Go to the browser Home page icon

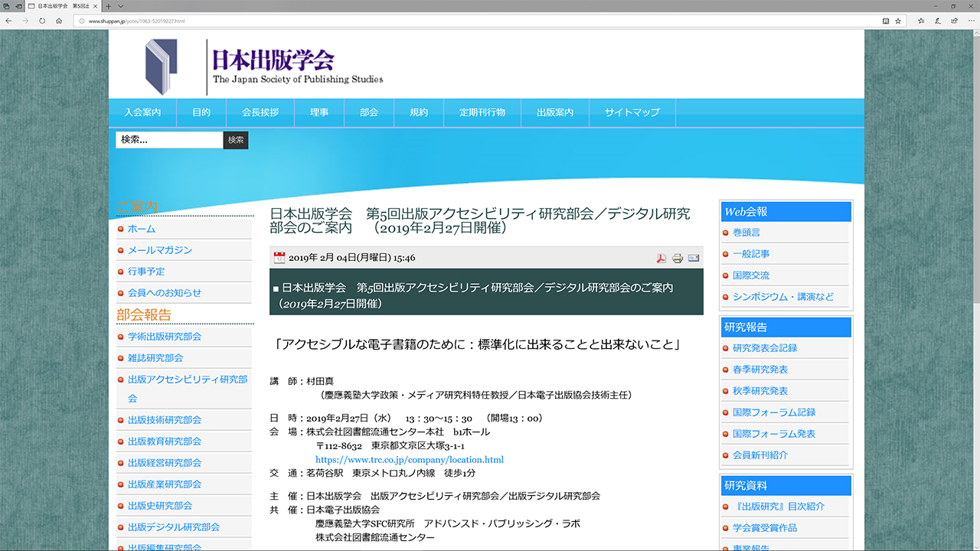click(59, 21)
